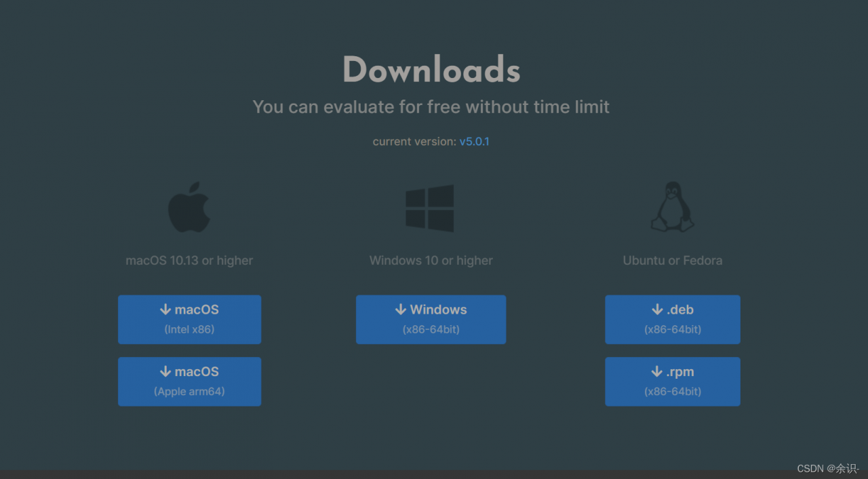This screenshot has width=868, height=479.
Task: Click the 'current version:' text
Action: (414, 142)
